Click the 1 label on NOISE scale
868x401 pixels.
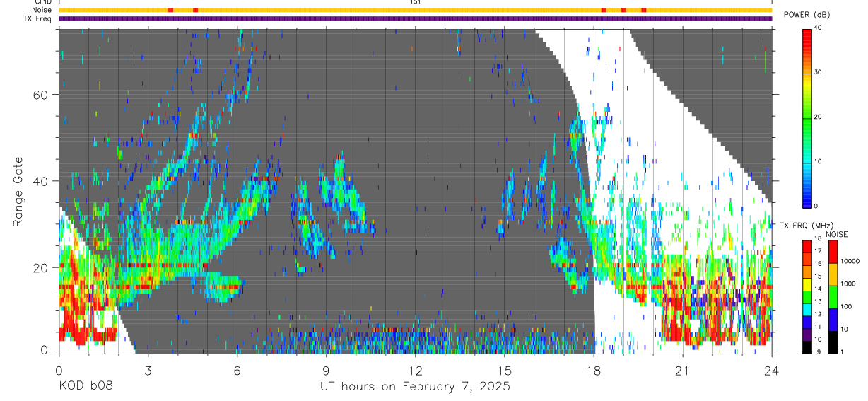point(843,351)
